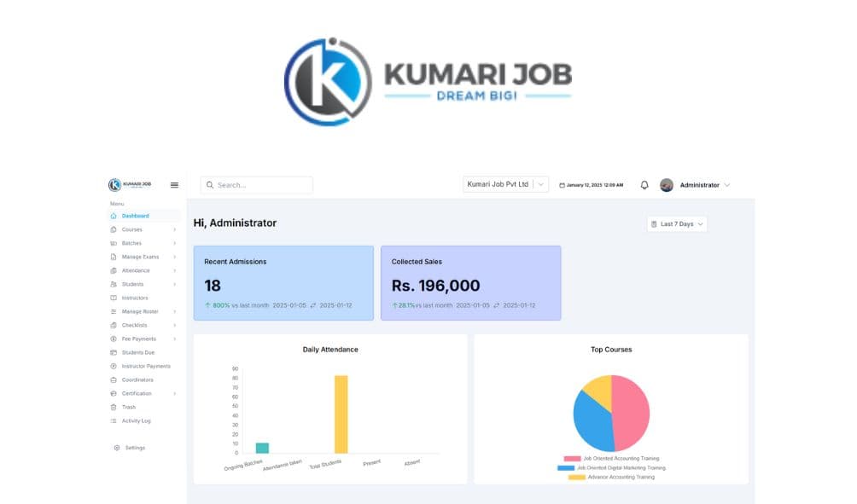Click yellow Advance Accounting legend swatch
The height and width of the screenshot is (504, 857).
point(577,478)
